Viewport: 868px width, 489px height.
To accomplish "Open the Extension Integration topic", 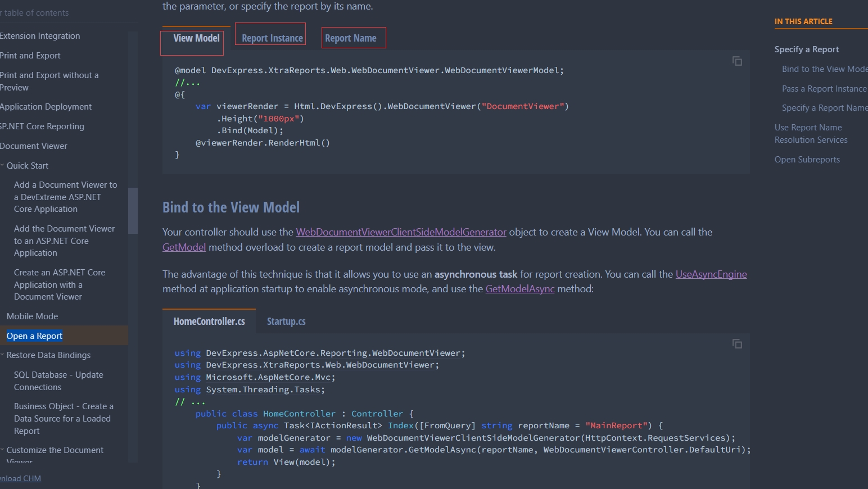I will tap(40, 36).
